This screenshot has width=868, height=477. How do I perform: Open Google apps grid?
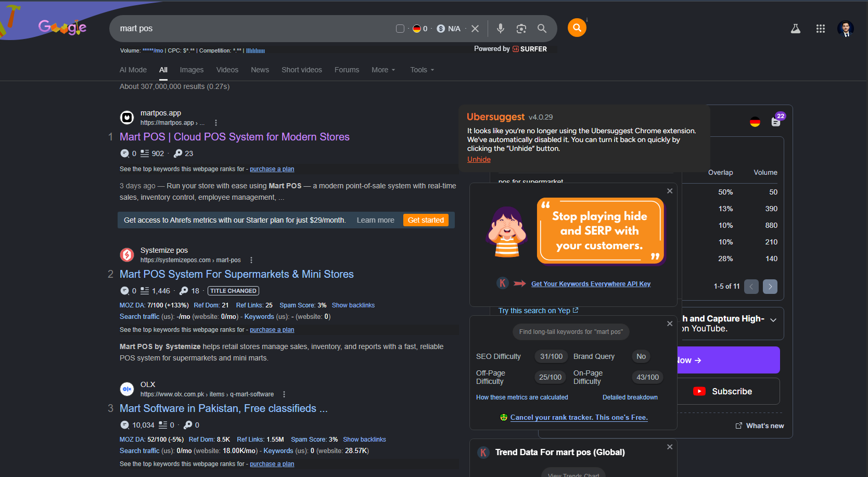821,29
